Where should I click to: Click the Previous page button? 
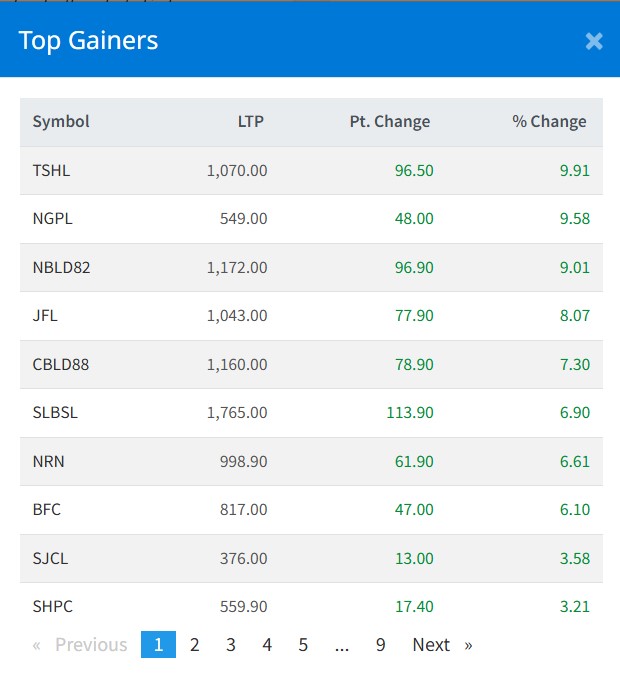81,645
